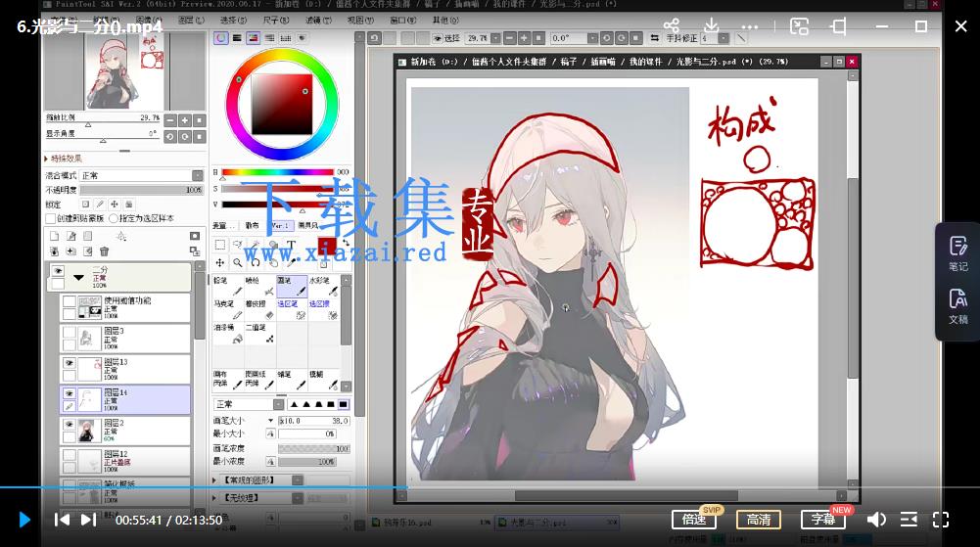Select 指定为选区样本 radio option

pos(114,218)
